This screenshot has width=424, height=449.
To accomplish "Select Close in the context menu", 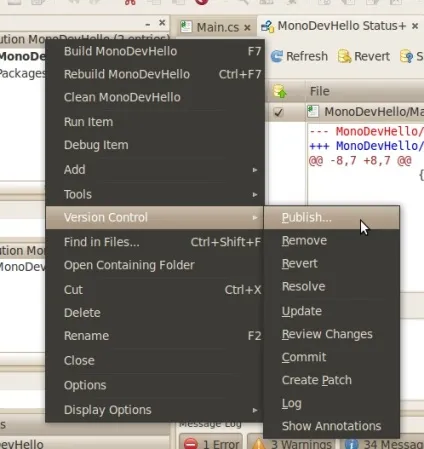I will click(155, 360).
